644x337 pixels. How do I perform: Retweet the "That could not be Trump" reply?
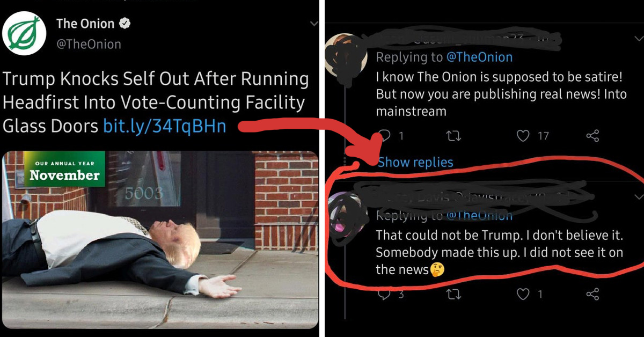click(x=454, y=294)
